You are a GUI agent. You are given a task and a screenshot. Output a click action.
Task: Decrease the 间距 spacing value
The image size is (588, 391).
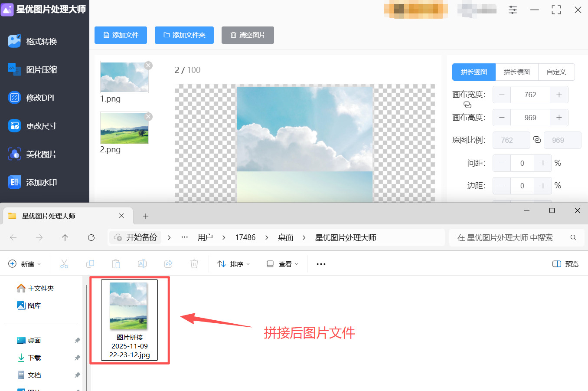[502, 163]
